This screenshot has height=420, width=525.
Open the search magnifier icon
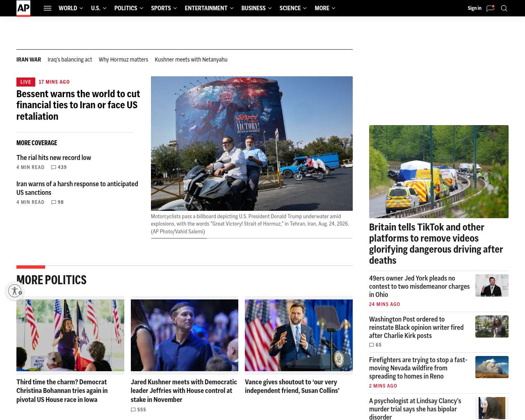coord(504,8)
